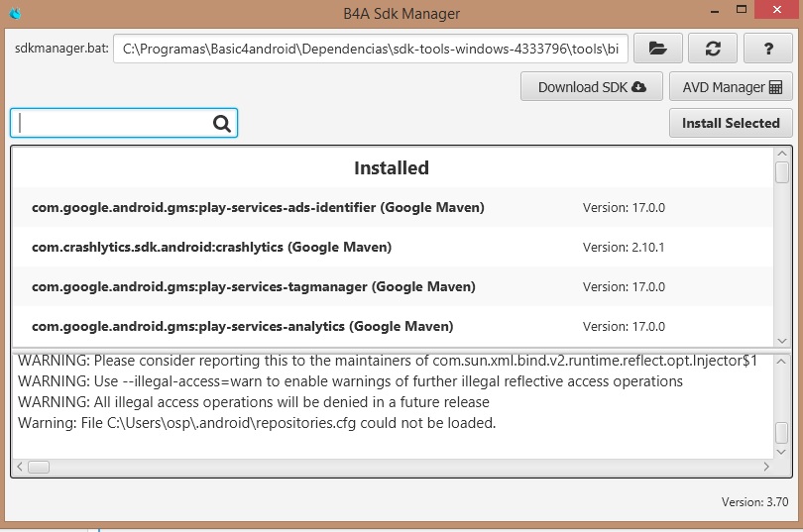Image resolution: width=803 pixels, height=532 pixels.
Task: Close the B4A Sdk Manager window
Action: coord(776,11)
